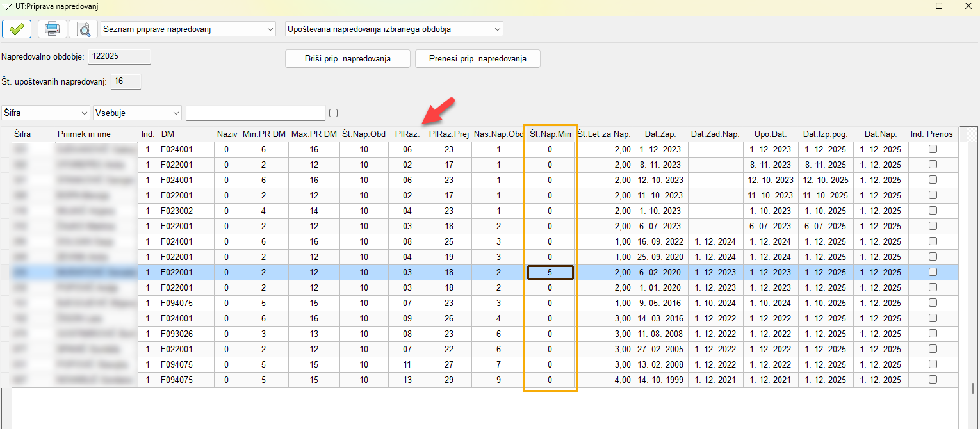Viewport: 980px width, 429px height.
Task: Maximize the Priprava napredovanj window
Action: (938, 6)
